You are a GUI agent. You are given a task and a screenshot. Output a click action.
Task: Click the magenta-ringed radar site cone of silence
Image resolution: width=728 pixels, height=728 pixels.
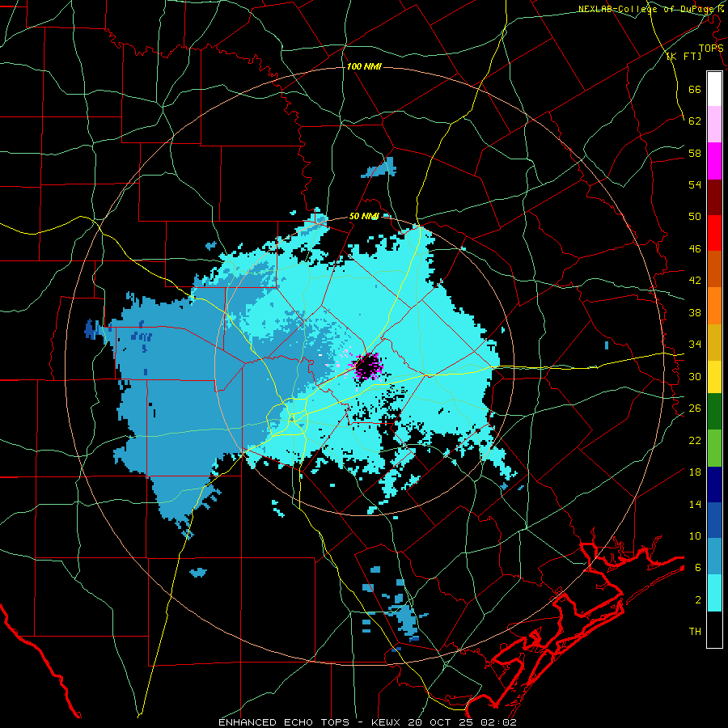pyautogui.click(x=368, y=366)
